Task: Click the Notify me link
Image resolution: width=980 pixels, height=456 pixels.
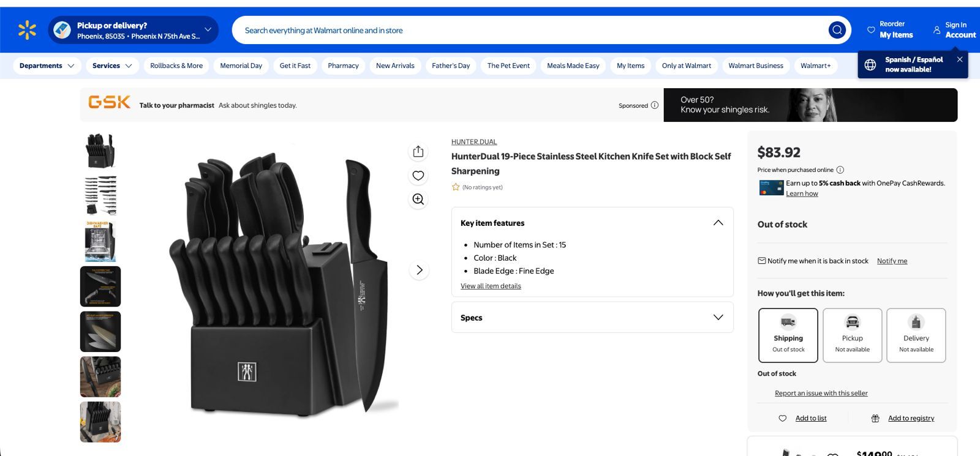Action: coord(892,261)
